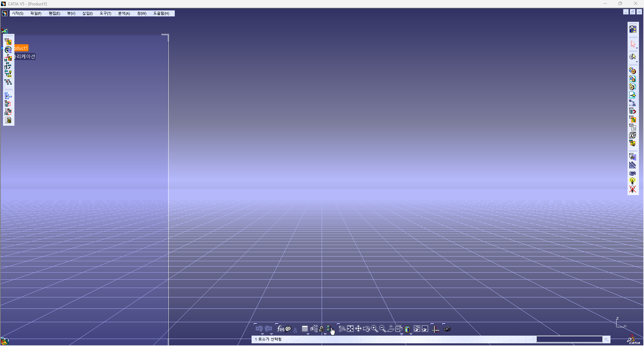Insert a new component (red gears icon)
The height and width of the screenshot is (346, 644).
pyautogui.click(x=633, y=71)
